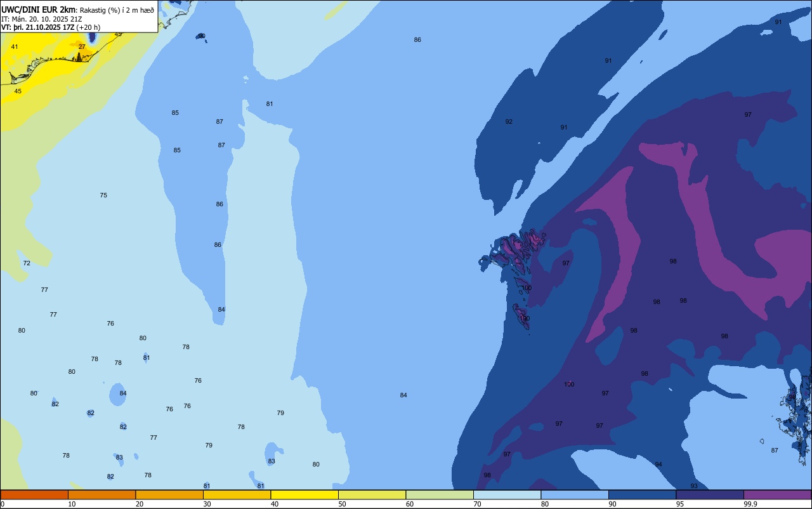The height and width of the screenshot is (509, 812).
Task: Click the '10' legend scale label
Action: click(x=72, y=504)
